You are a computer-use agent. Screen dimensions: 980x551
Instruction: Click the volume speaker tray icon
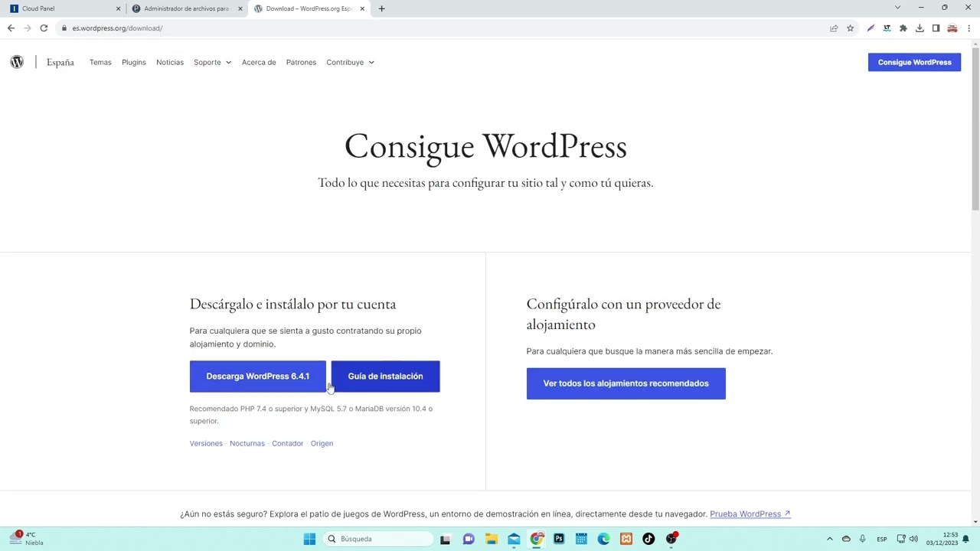pyautogui.click(x=913, y=539)
